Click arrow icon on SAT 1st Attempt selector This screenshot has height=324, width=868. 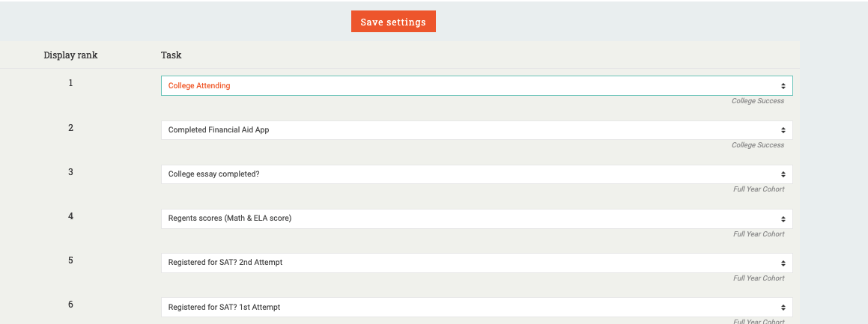pos(783,308)
